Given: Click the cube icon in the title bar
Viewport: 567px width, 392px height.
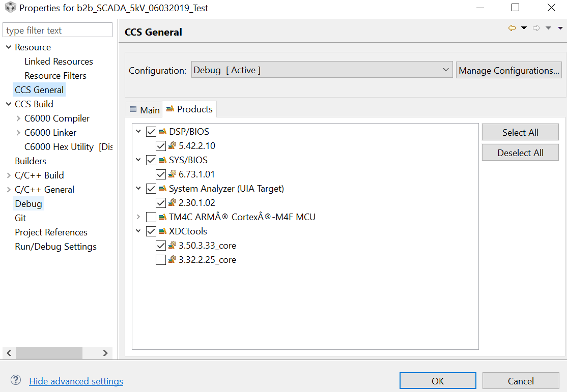Looking at the screenshot, I should (x=10, y=8).
